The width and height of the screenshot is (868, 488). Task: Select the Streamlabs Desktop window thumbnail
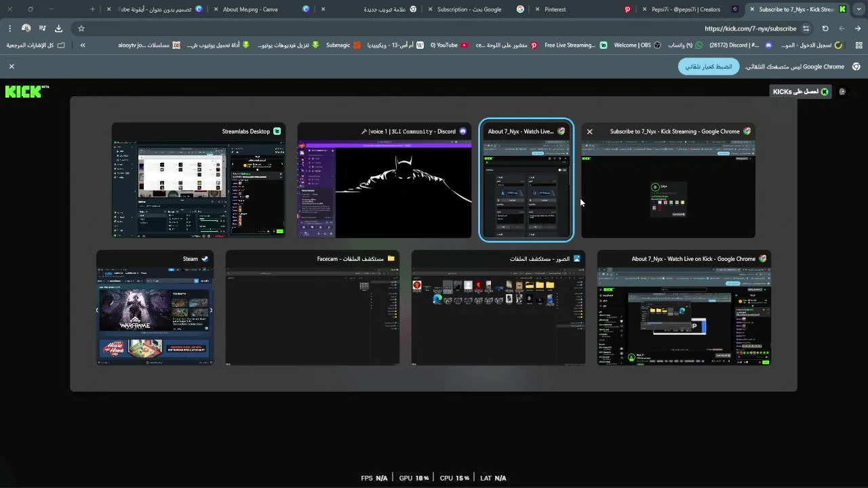coord(198,181)
